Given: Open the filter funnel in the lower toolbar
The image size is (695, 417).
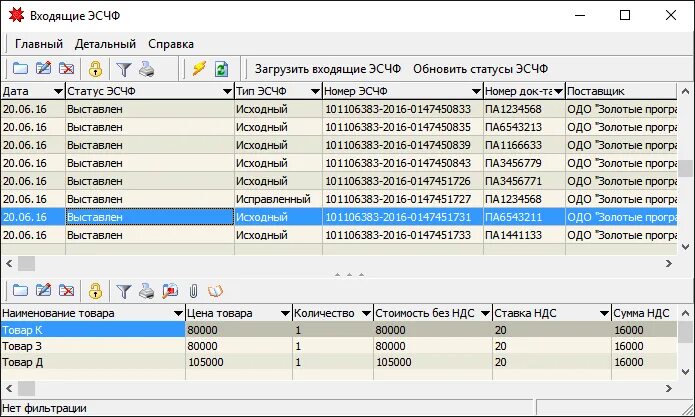Looking at the screenshot, I should pyautogui.click(x=124, y=291).
